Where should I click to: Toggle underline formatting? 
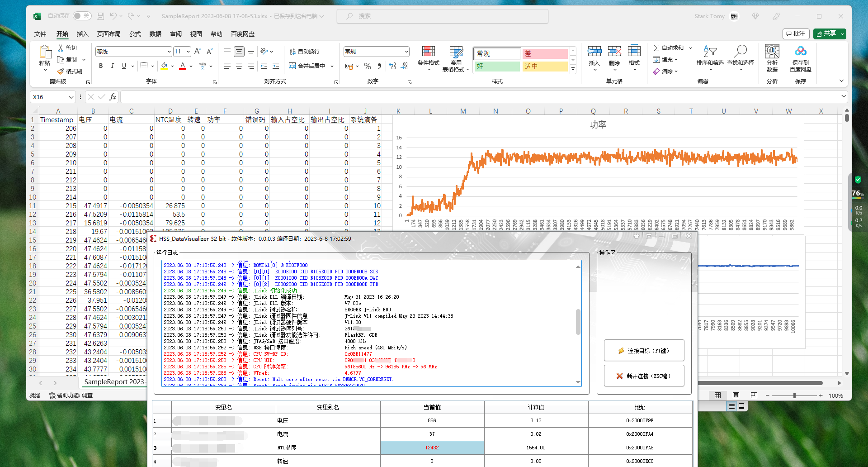coord(124,66)
